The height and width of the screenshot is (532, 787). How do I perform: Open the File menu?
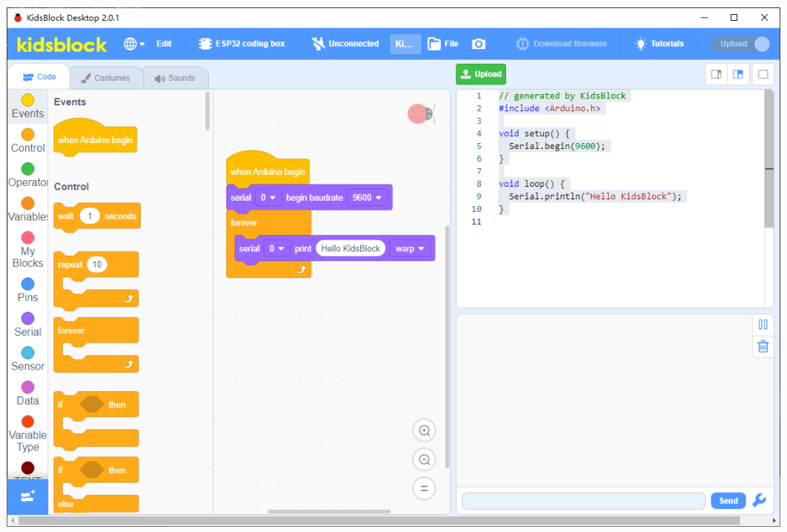pyautogui.click(x=443, y=44)
